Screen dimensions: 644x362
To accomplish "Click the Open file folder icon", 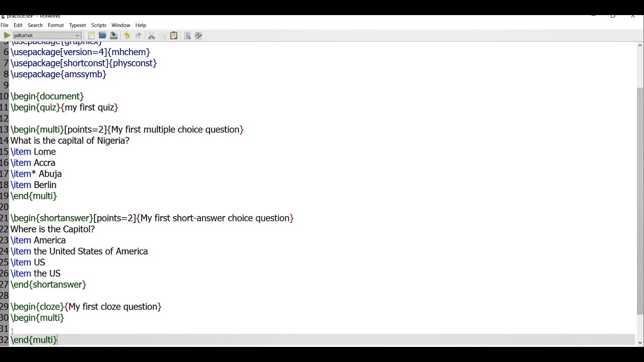I will [x=103, y=36].
